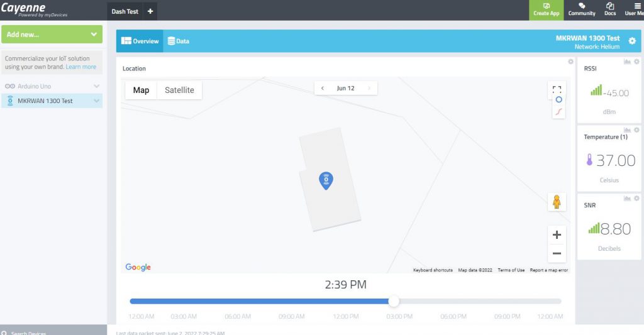
Task: Expand Arduino Uno device chevron
Action: 96,86
